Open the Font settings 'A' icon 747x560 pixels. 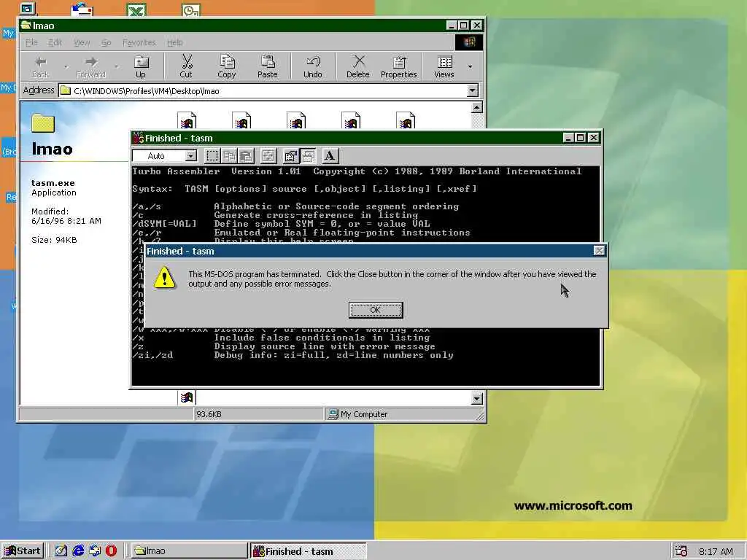[x=330, y=156]
